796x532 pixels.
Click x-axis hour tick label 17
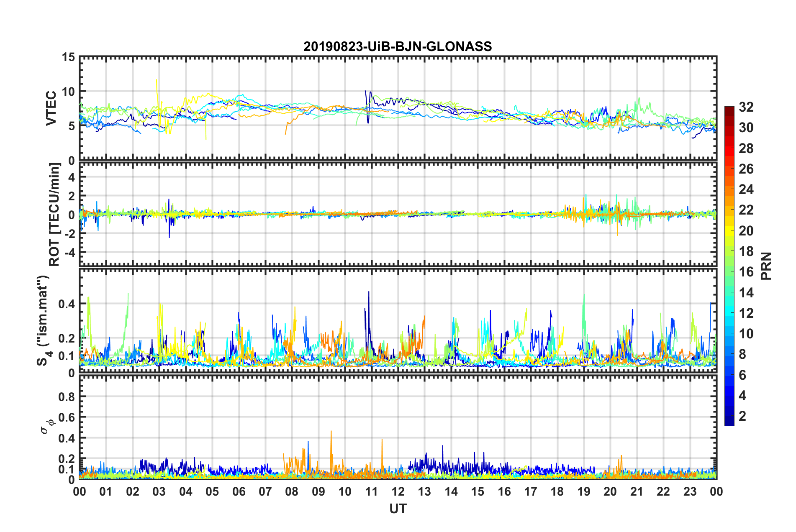(531, 491)
